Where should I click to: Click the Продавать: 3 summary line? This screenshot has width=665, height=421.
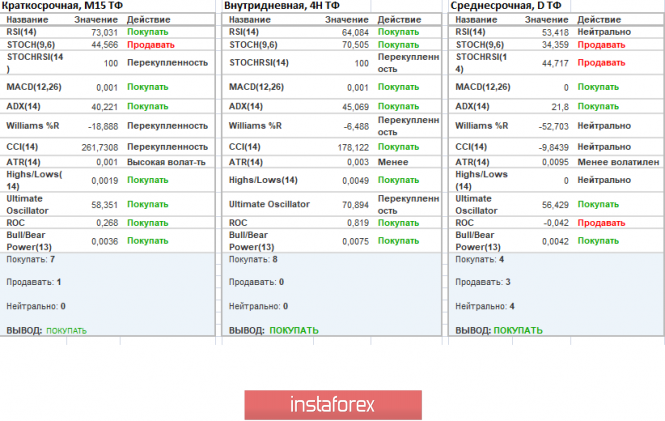483,282
